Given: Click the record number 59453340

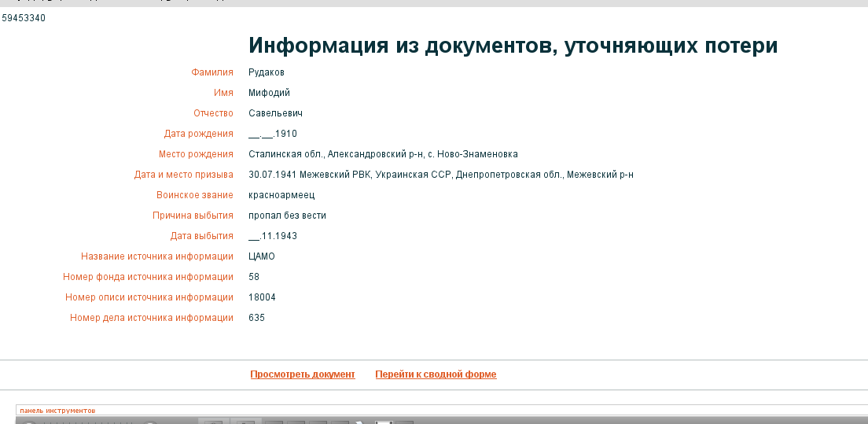Looking at the screenshot, I should point(24,18).
